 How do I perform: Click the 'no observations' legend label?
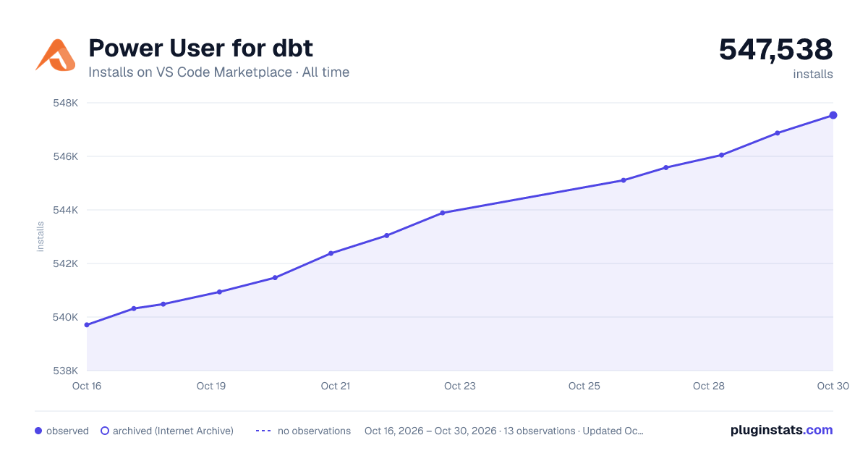click(314, 431)
